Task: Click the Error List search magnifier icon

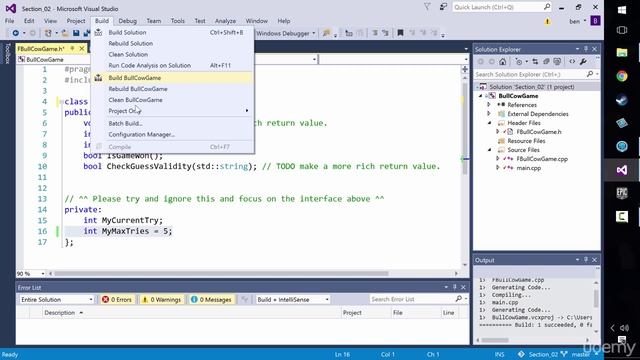Action: click(x=459, y=299)
